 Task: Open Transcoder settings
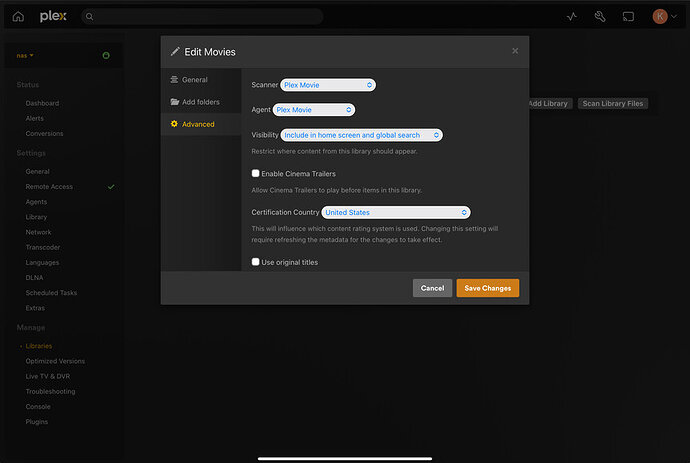[x=43, y=247]
